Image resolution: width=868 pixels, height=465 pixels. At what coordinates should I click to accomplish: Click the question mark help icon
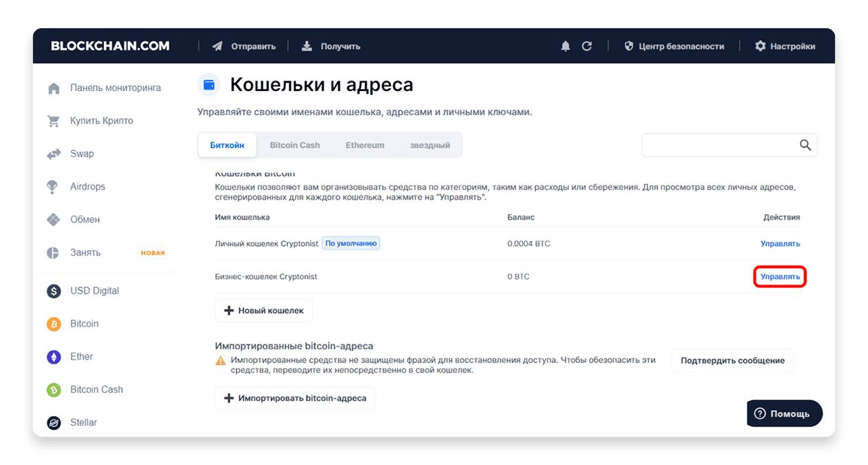[760, 413]
